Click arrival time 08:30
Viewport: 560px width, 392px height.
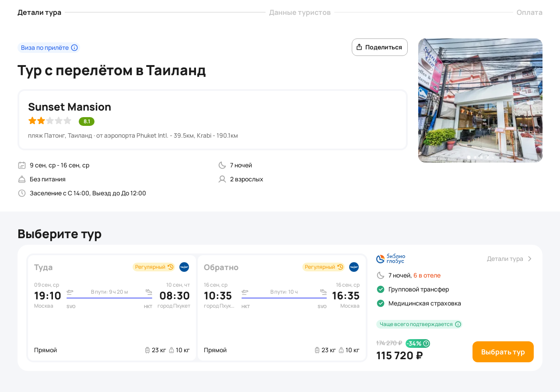pyautogui.click(x=175, y=296)
